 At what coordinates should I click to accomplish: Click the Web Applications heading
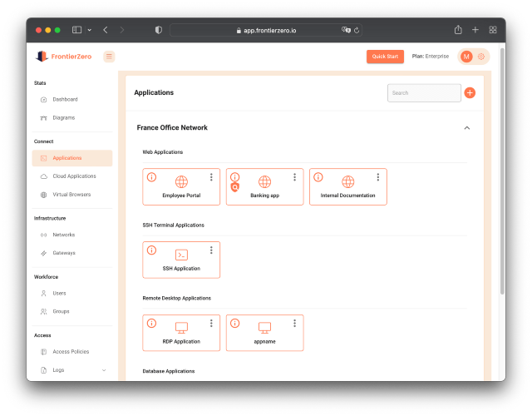(163, 152)
